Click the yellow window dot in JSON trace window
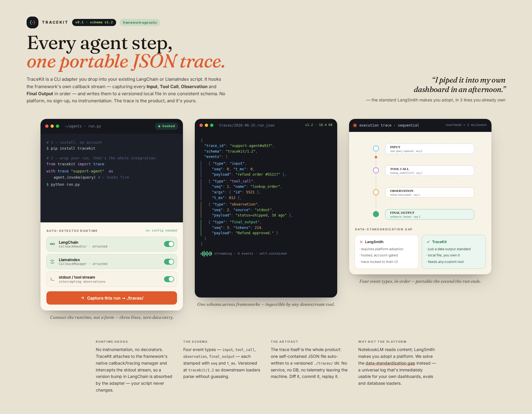 206,125
